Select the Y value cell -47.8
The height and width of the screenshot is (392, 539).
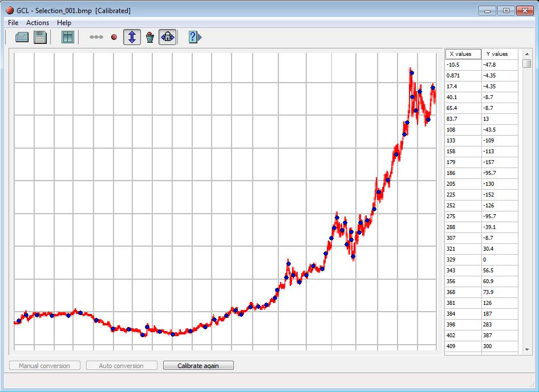coord(500,65)
